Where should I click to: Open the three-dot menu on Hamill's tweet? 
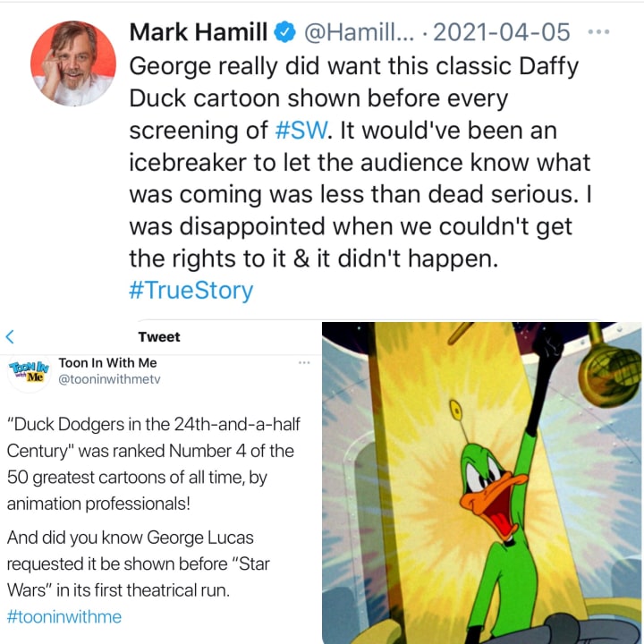point(598,31)
